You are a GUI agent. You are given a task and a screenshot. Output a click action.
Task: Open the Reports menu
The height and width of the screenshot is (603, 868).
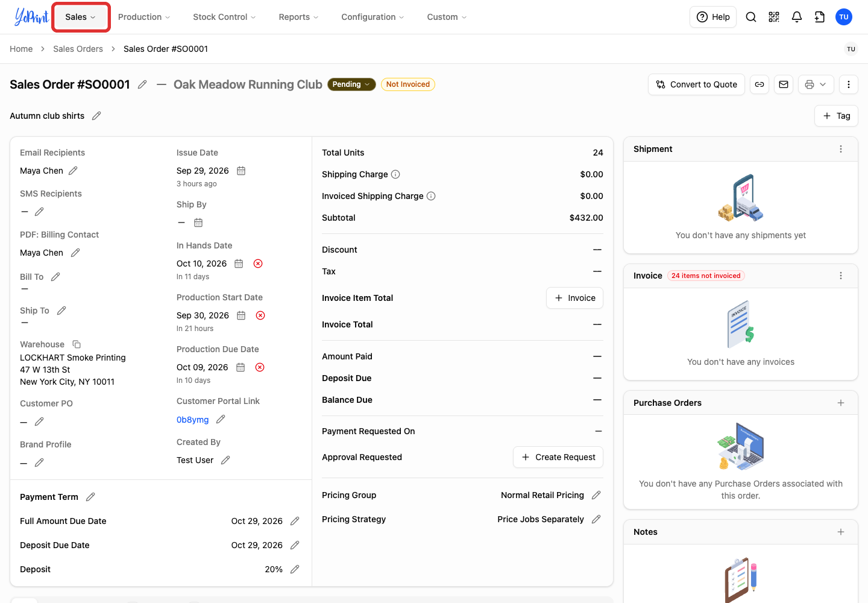pos(298,17)
